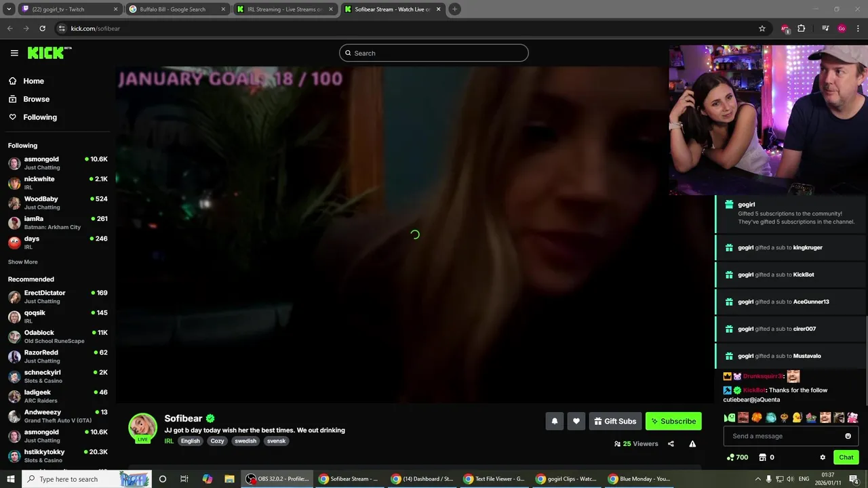Reload the page
The image size is (868, 488).
point(42,28)
